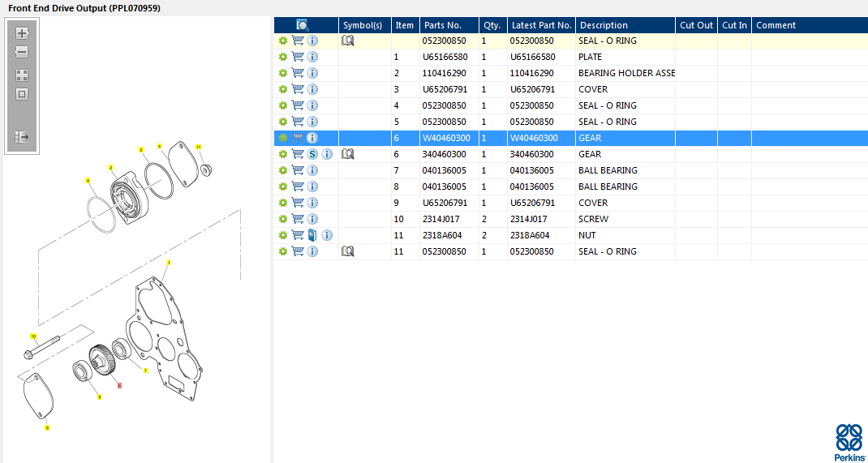Click the Qty. column header
Screen dimensions: 868x463
(x=493, y=25)
